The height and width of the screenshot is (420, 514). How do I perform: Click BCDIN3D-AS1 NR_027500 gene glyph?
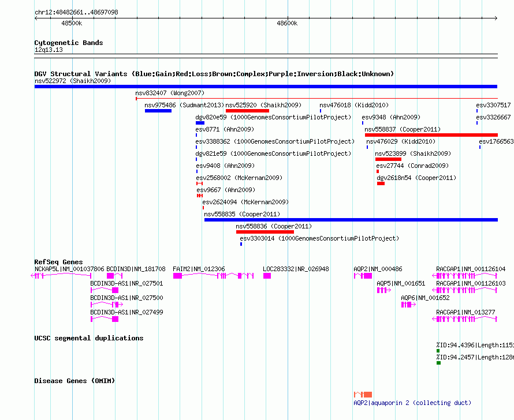click(107, 305)
